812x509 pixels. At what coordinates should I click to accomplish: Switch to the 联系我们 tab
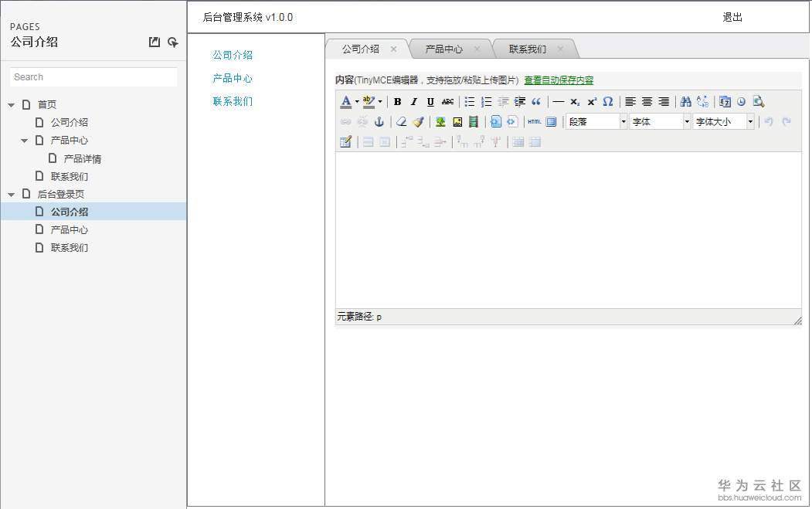527,49
